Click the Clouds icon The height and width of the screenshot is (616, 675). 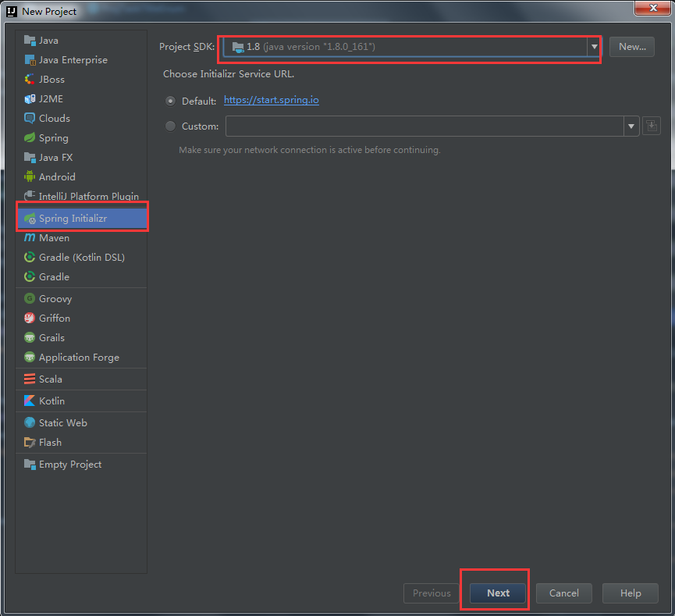coord(30,119)
